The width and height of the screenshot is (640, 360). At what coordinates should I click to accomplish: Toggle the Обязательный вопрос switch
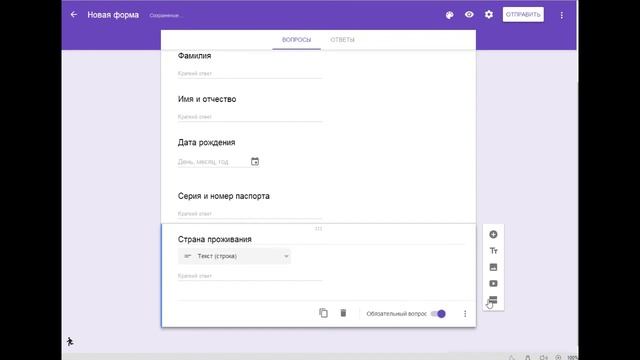(438, 313)
